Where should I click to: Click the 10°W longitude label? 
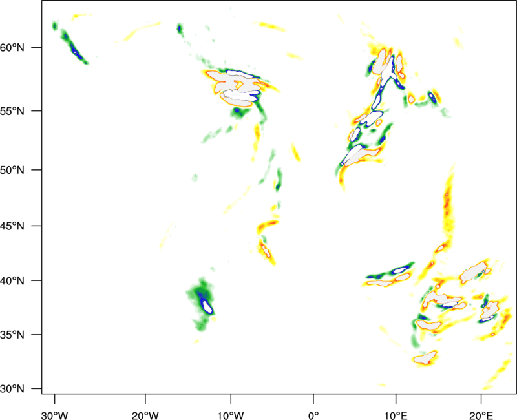tap(231, 415)
